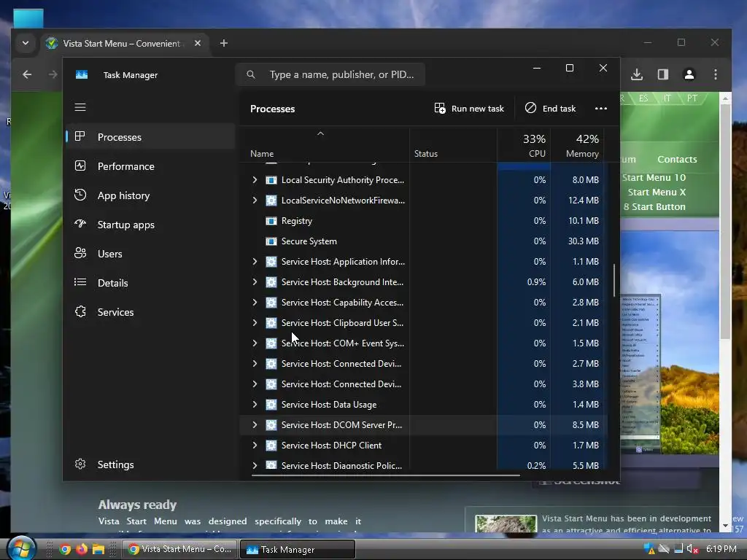Click the search magnifier icon
This screenshot has width=747, height=560.
coord(251,74)
